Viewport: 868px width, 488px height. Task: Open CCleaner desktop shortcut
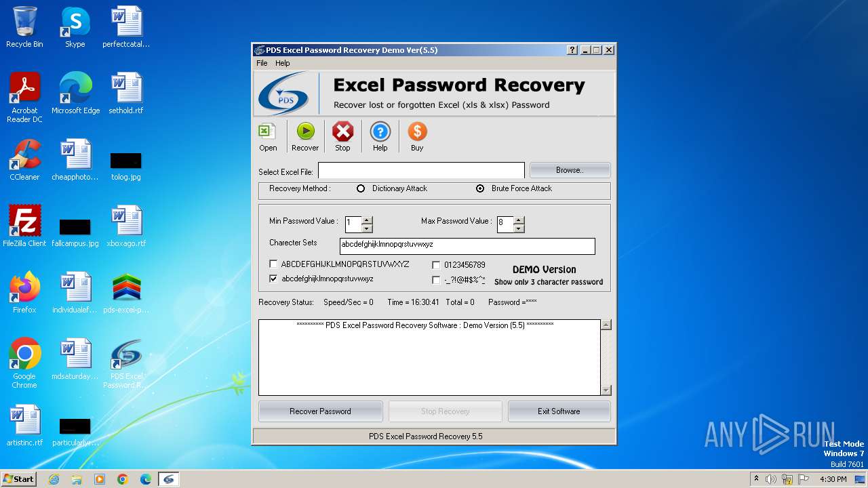click(24, 160)
